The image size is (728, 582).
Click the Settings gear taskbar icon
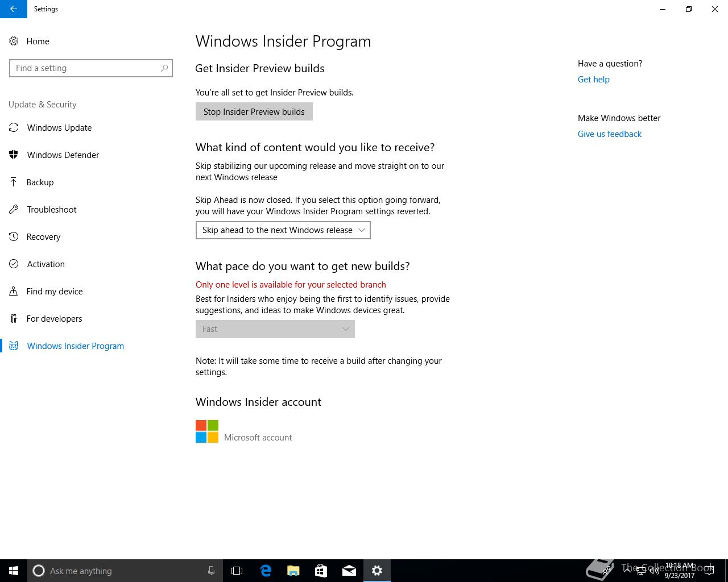coord(377,571)
